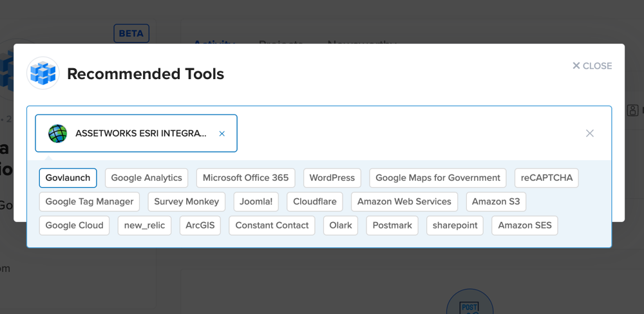644x314 pixels.
Task: Add Amazon Web Services tool
Action: click(x=404, y=201)
